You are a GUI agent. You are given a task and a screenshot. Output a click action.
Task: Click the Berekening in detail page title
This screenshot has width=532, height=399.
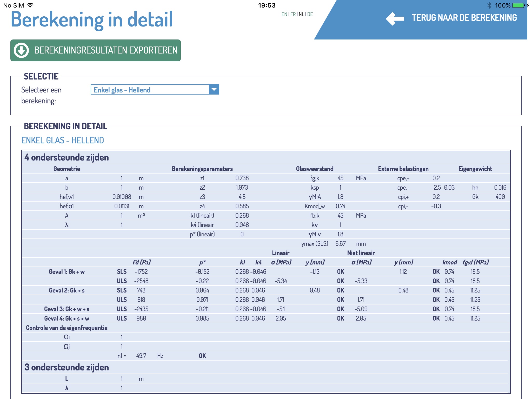[92, 20]
